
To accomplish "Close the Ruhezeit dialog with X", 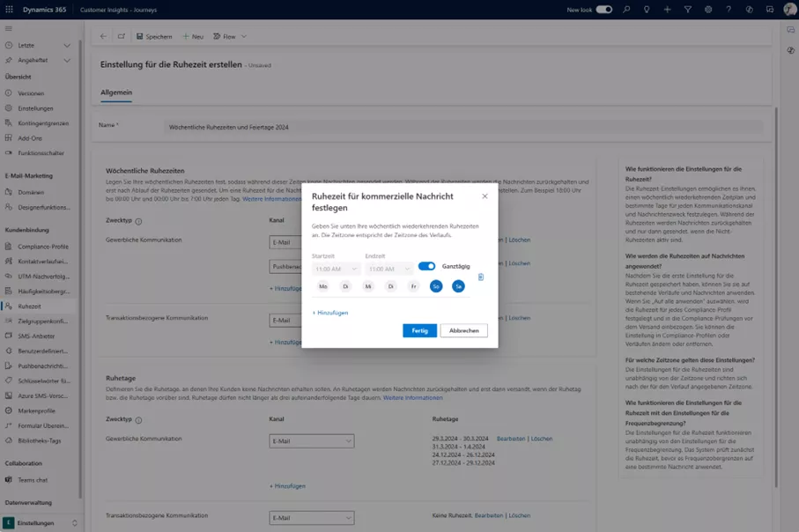I will [485, 196].
